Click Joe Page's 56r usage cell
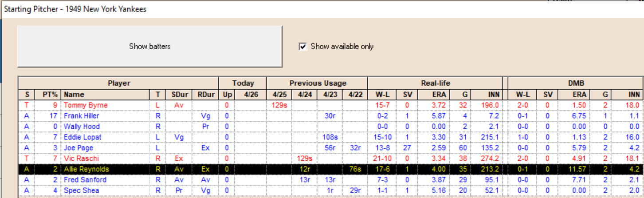644x198 pixels. pyautogui.click(x=330, y=148)
